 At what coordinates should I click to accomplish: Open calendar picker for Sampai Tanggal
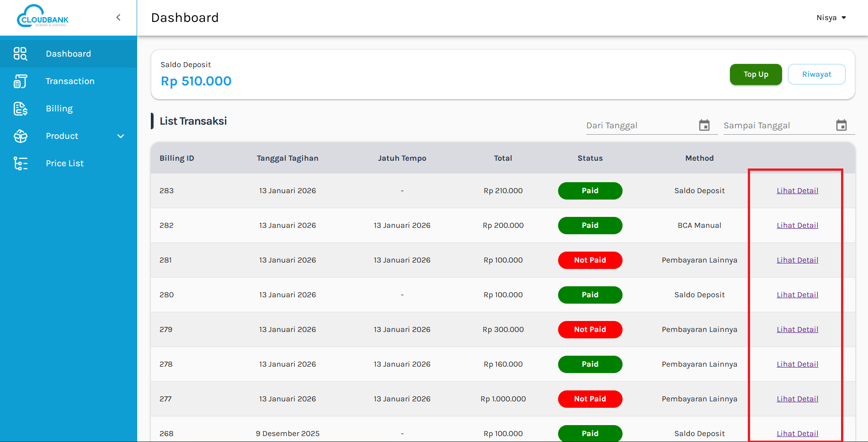coord(841,125)
